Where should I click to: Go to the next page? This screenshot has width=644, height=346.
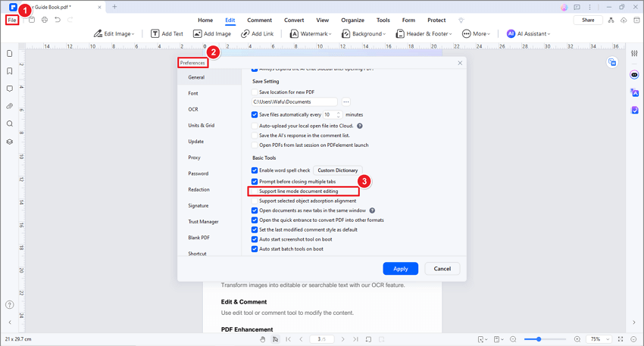point(343,339)
